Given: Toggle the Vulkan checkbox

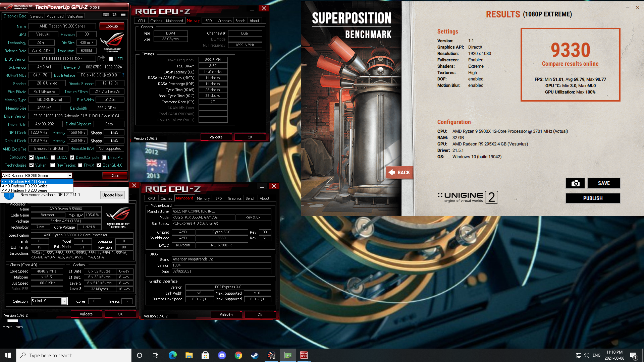Looking at the screenshot, I should (x=32, y=165).
